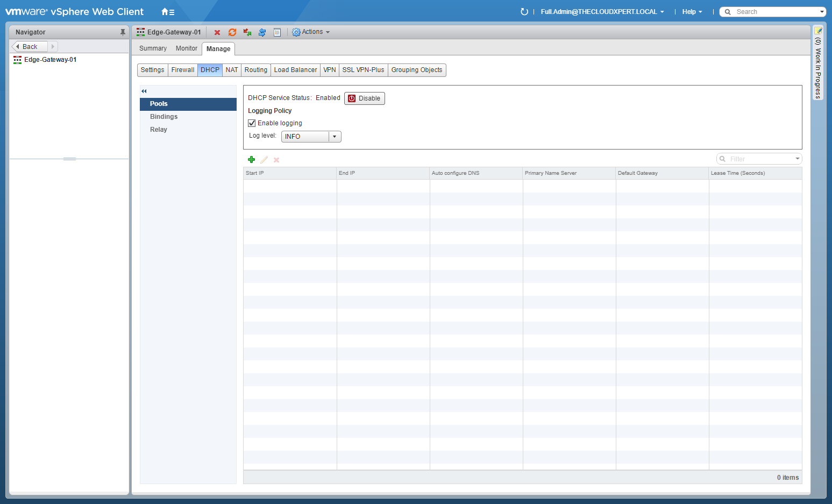The width and height of the screenshot is (832, 504).
Task: Select Bindings in the DHCP side menu
Action: (x=164, y=117)
